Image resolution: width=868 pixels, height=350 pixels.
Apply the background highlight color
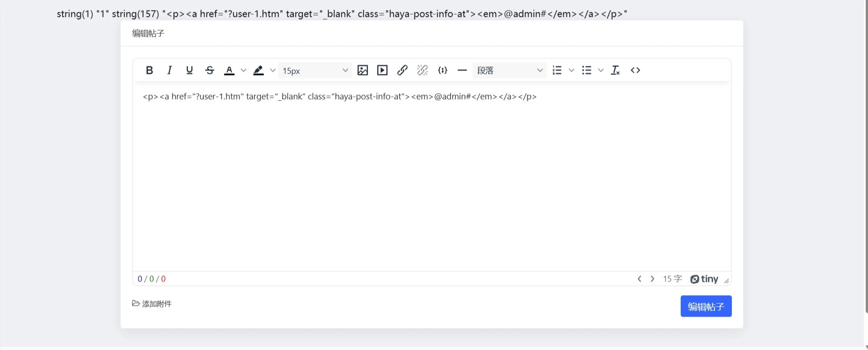click(x=259, y=70)
